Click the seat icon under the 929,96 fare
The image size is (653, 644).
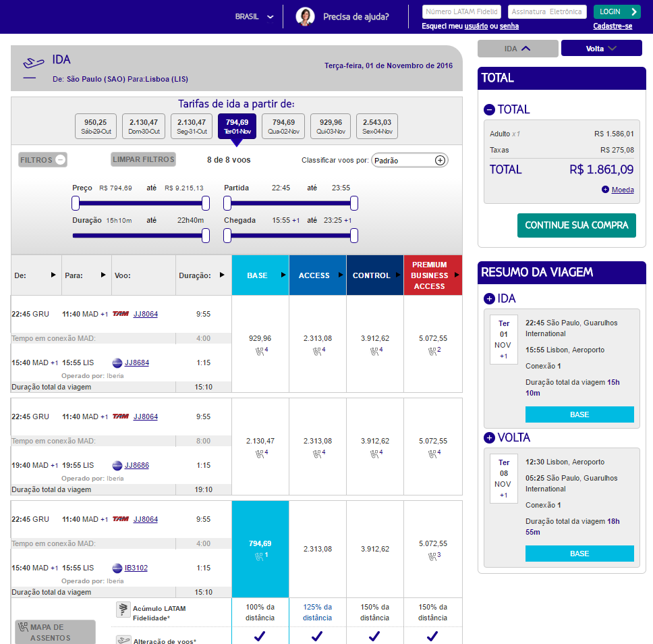[x=260, y=352]
